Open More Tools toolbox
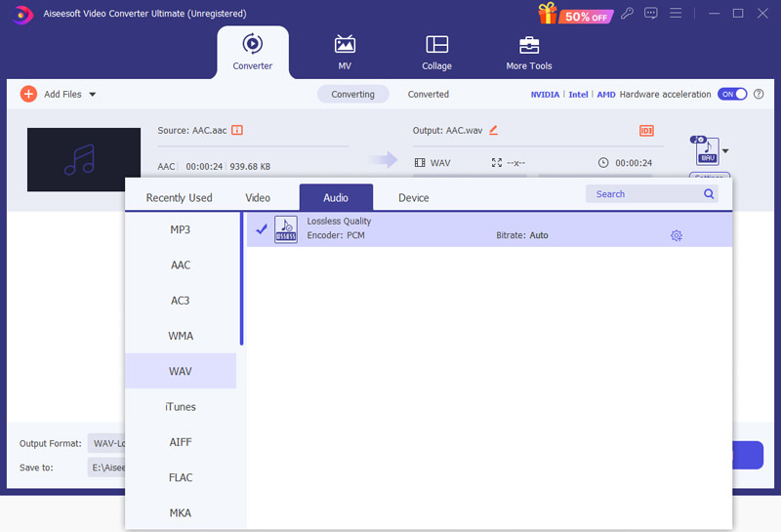Image resolution: width=781 pixels, height=532 pixels. [x=528, y=45]
